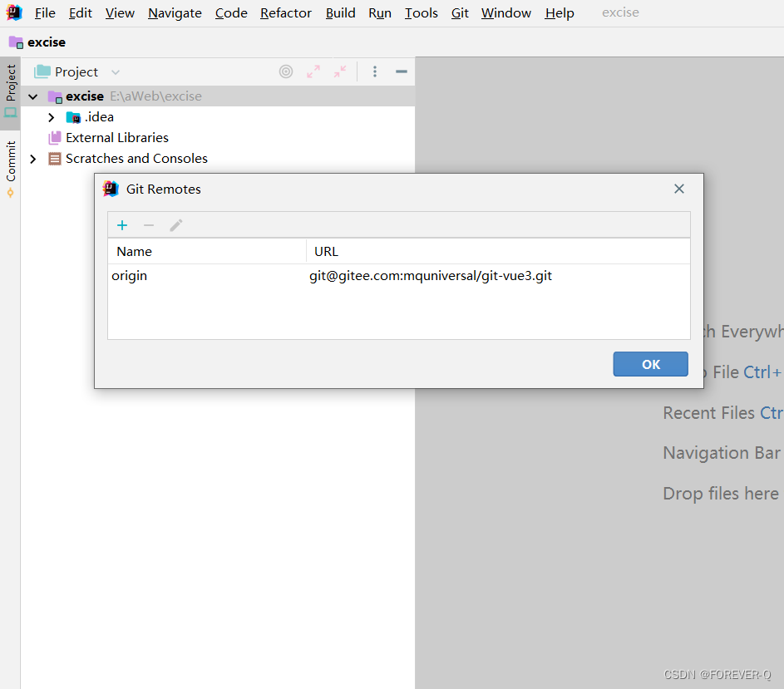Image resolution: width=784 pixels, height=689 pixels.
Task: Open the Git menu
Action: [x=459, y=12]
